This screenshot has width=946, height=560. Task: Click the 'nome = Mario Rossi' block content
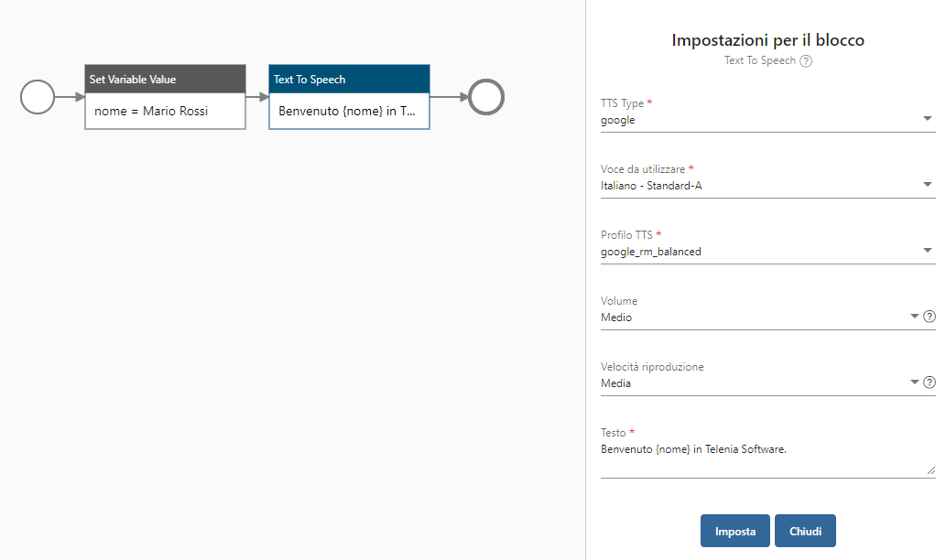pyautogui.click(x=151, y=111)
